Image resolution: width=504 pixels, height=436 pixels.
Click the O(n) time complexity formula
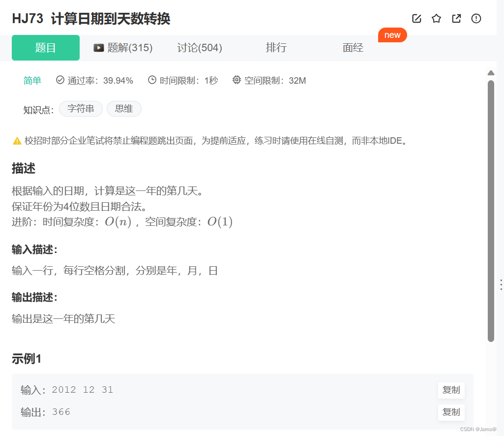pos(118,222)
